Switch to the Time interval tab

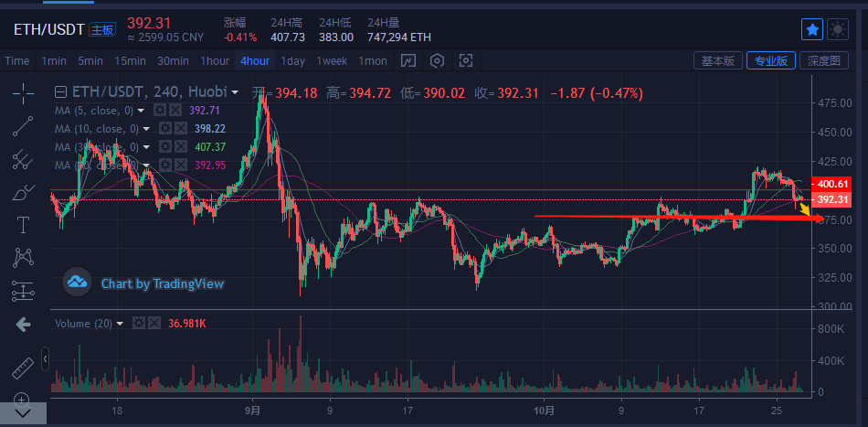point(17,61)
